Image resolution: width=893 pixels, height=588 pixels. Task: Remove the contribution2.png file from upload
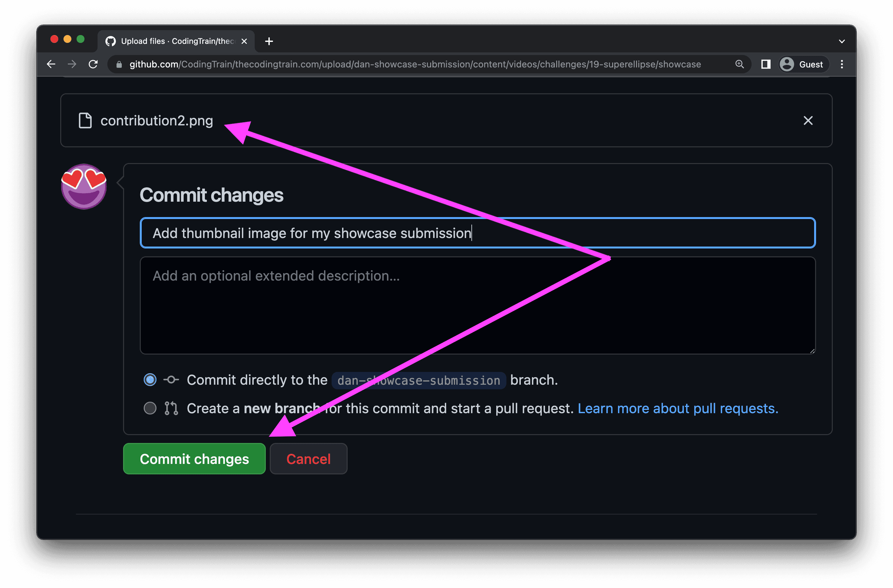click(x=808, y=120)
